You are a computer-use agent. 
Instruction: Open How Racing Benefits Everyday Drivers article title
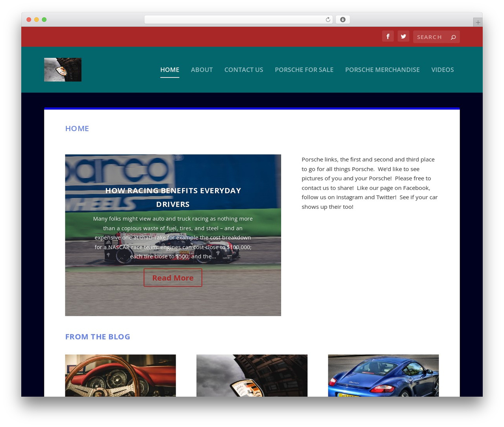coord(173,197)
